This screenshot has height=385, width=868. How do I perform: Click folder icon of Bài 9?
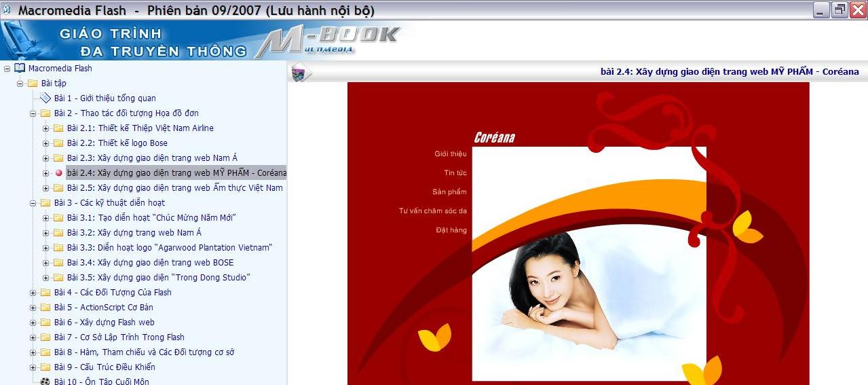[45, 367]
